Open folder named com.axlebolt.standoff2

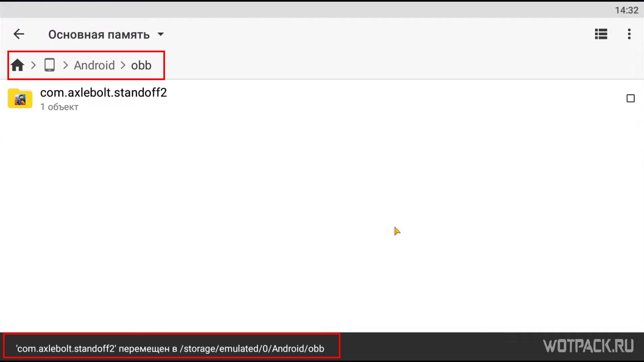103,93
